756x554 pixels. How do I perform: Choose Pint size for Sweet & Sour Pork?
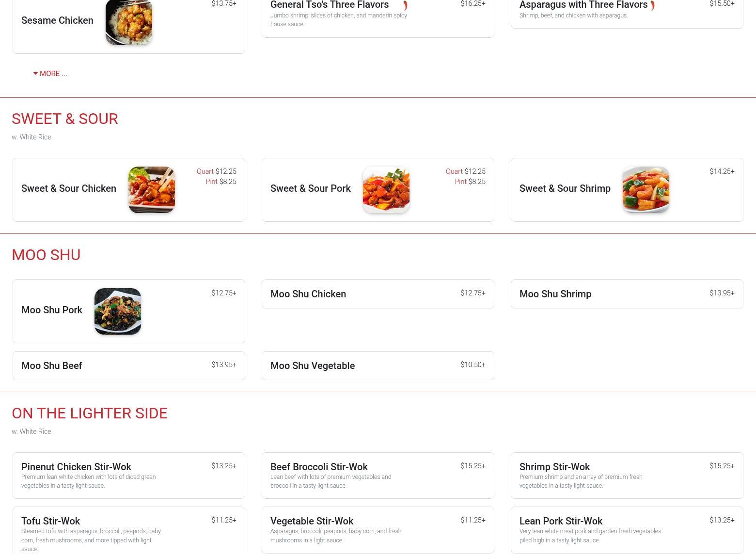470,182
